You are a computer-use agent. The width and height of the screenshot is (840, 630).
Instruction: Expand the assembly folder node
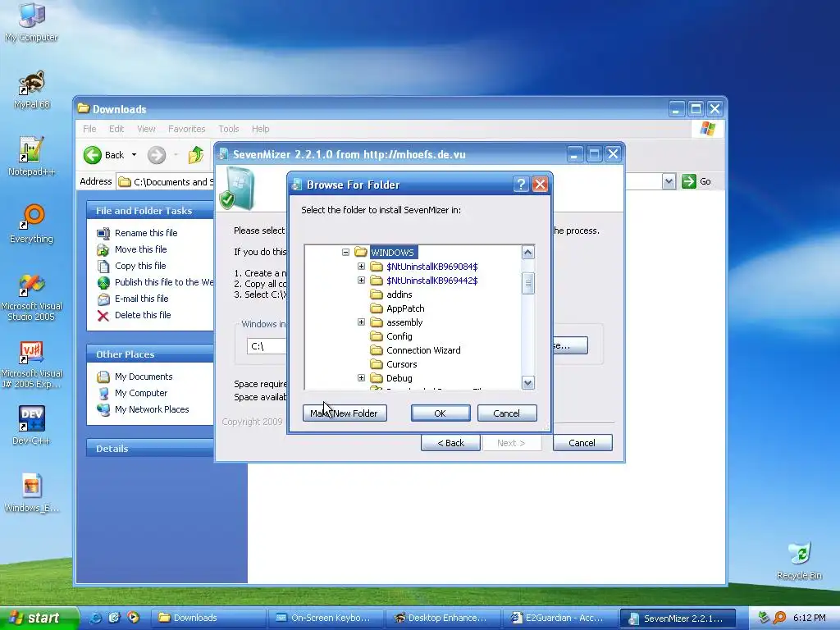361,322
